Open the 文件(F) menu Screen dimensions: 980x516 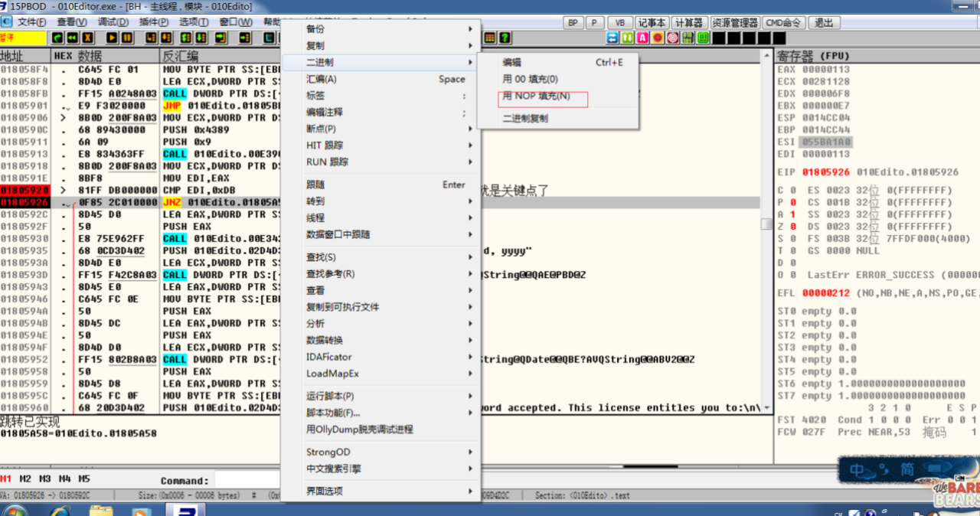pyautogui.click(x=31, y=22)
